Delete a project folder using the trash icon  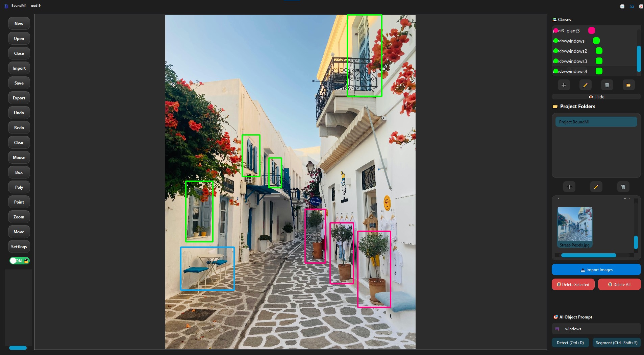(x=623, y=187)
